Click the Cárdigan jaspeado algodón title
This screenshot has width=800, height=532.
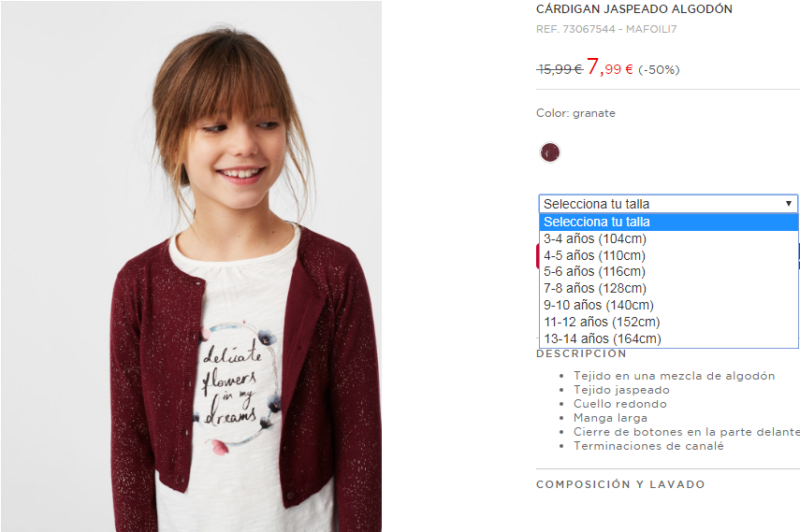point(634,9)
